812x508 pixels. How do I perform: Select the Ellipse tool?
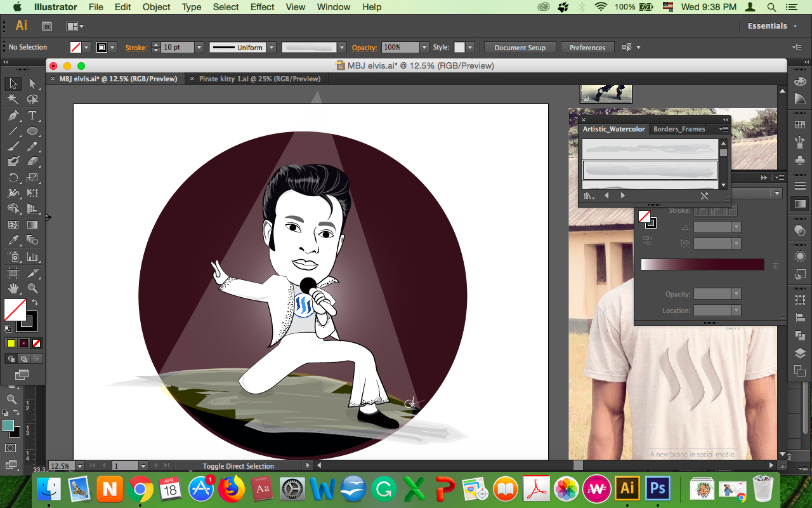tap(32, 131)
